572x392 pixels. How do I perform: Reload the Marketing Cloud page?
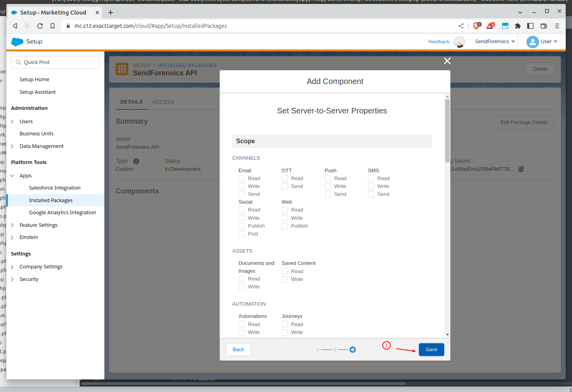pos(40,26)
